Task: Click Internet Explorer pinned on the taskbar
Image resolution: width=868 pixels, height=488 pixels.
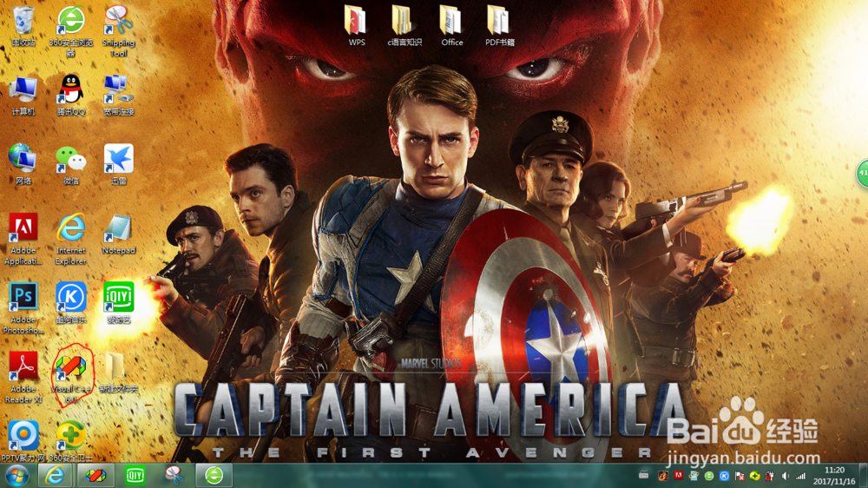Action: pyautogui.click(x=54, y=476)
